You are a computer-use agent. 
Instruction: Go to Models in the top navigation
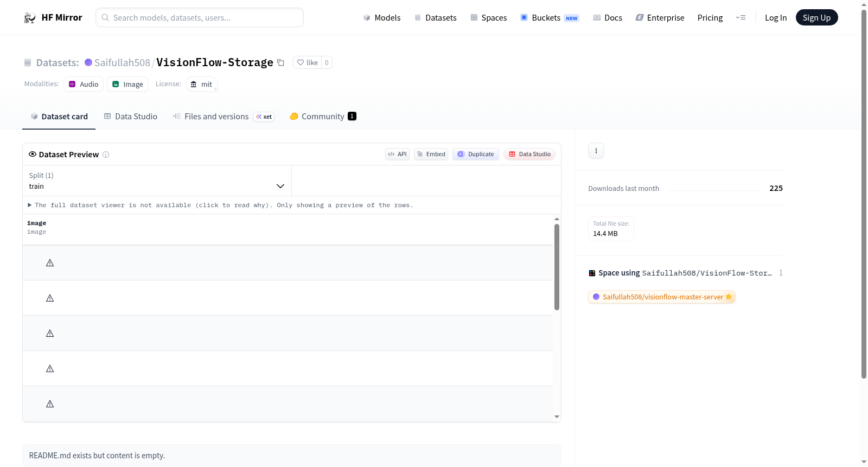pyautogui.click(x=382, y=17)
